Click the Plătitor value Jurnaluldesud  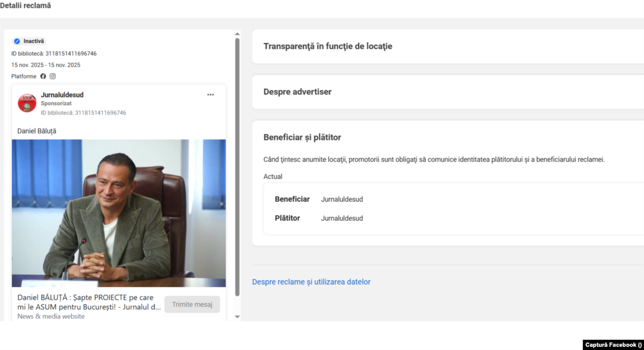pyautogui.click(x=341, y=218)
